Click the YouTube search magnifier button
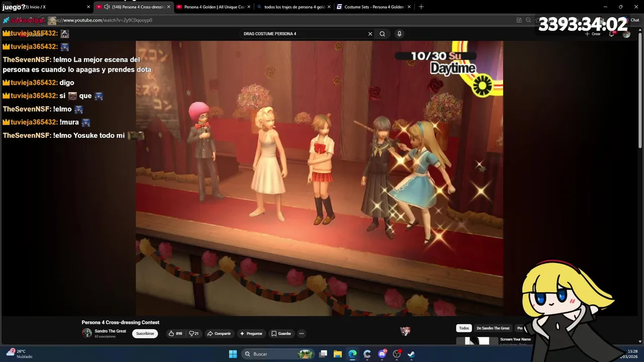Viewport: 644px width, 362px height. coord(382,34)
